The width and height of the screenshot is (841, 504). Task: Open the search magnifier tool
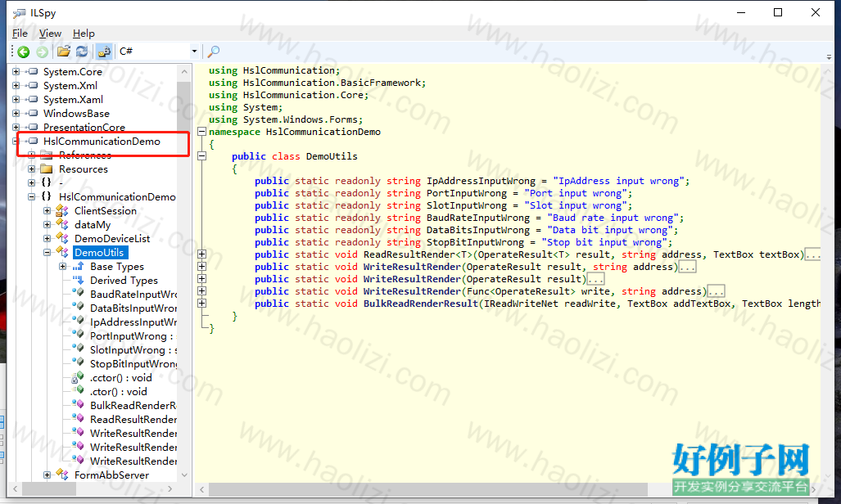coord(214,52)
